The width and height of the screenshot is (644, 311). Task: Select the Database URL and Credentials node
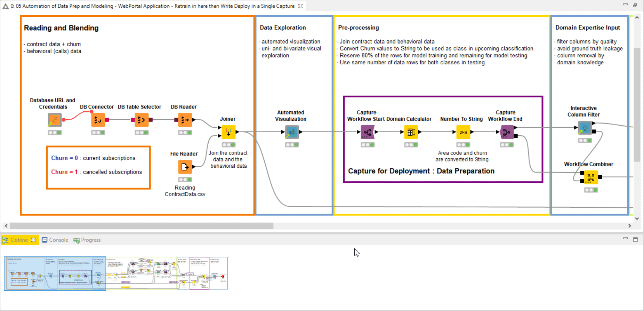(55, 120)
